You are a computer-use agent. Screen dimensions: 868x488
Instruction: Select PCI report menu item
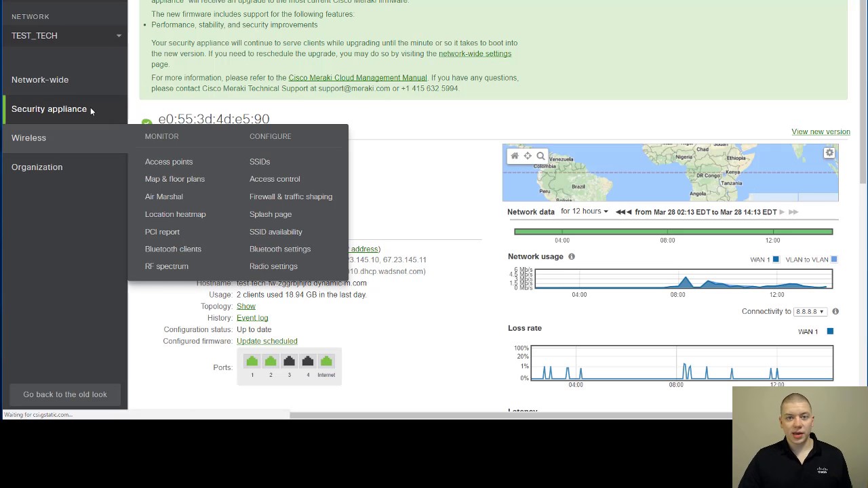162,232
